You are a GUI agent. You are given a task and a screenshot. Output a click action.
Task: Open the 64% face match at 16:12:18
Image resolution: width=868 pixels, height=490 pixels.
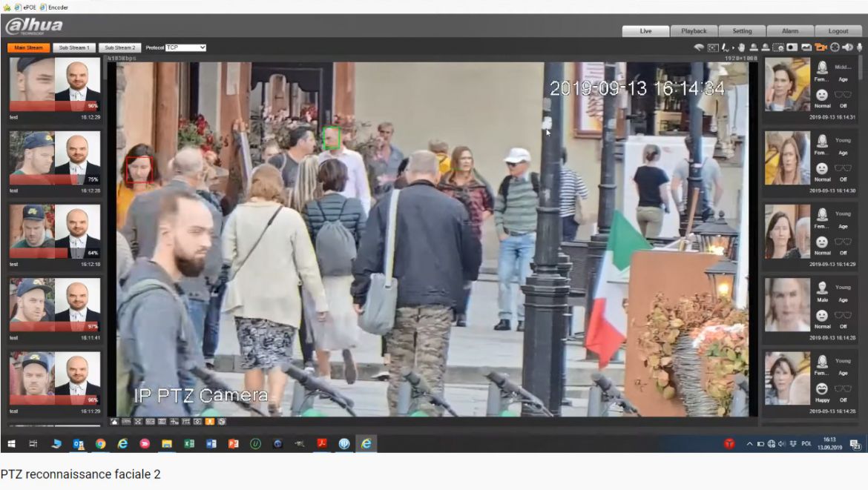(x=55, y=231)
